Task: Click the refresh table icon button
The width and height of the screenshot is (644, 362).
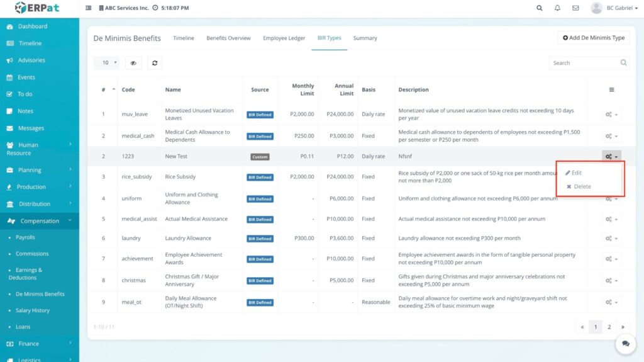Action: click(x=154, y=63)
